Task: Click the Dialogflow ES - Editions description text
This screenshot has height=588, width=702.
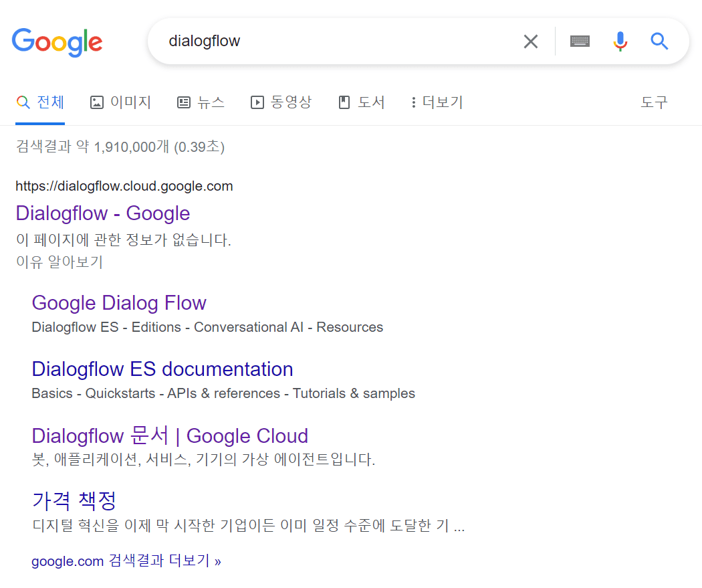Action: tap(207, 327)
